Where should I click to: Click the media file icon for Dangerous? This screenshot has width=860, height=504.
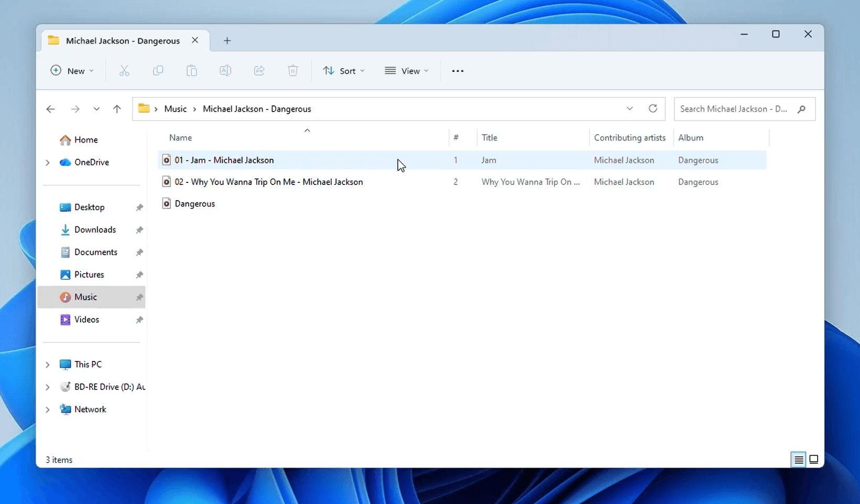click(x=166, y=203)
